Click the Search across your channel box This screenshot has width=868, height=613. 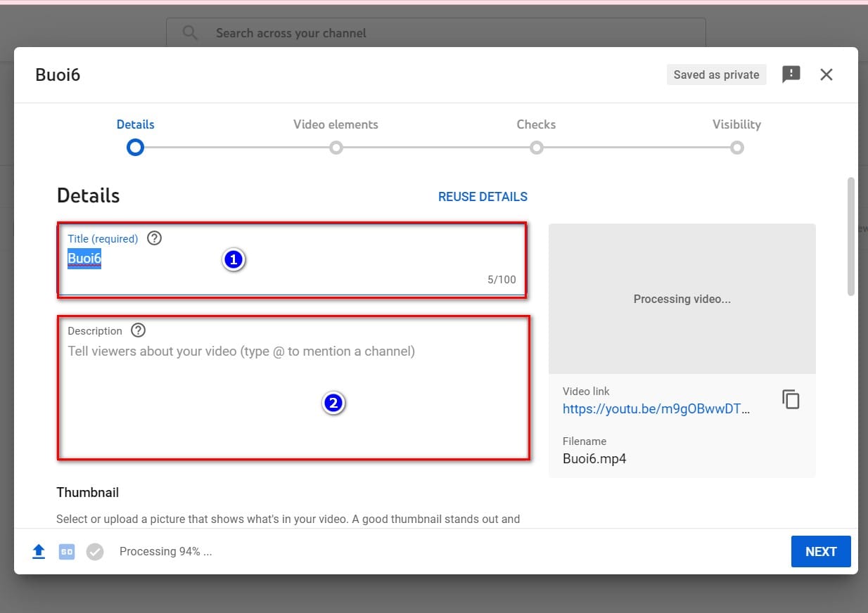coord(436,33)
